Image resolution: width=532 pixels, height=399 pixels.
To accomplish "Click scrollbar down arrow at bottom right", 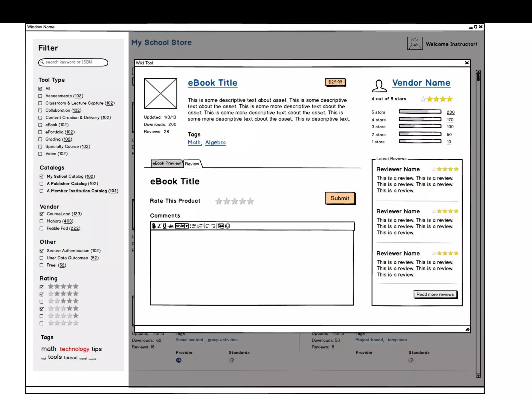I will click(x=478, y=376).
